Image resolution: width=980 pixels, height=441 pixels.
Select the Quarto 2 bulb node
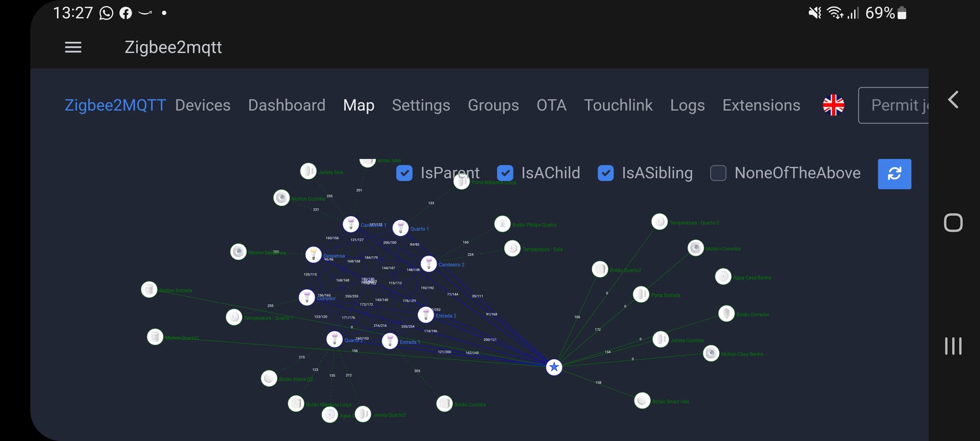[x=334, y=339]
